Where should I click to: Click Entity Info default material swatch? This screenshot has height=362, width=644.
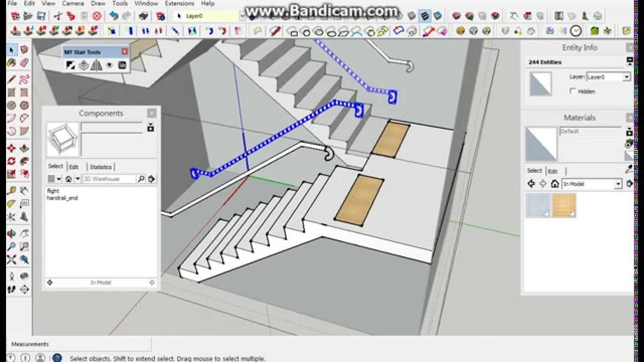[541, 84]
